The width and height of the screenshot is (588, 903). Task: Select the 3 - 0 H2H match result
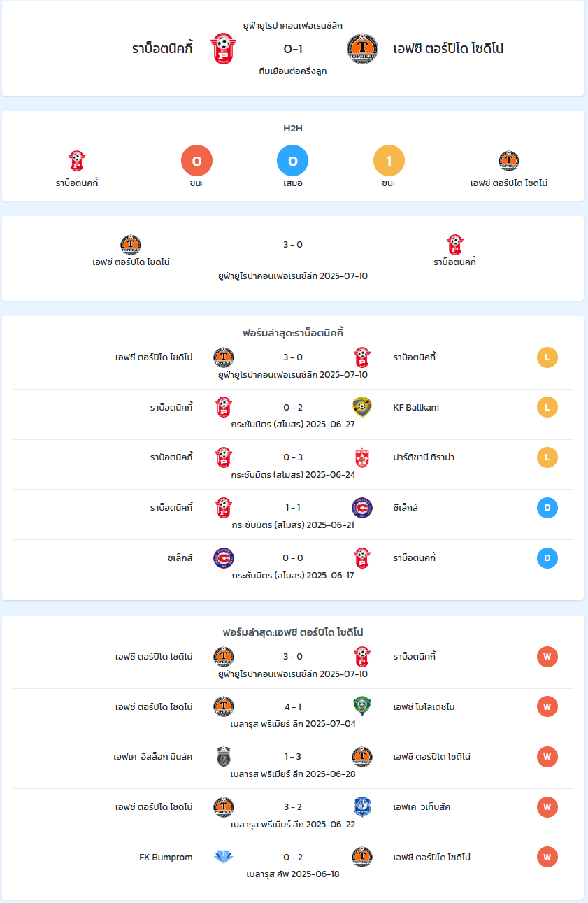pyautogui.click(x=293, y=245)
